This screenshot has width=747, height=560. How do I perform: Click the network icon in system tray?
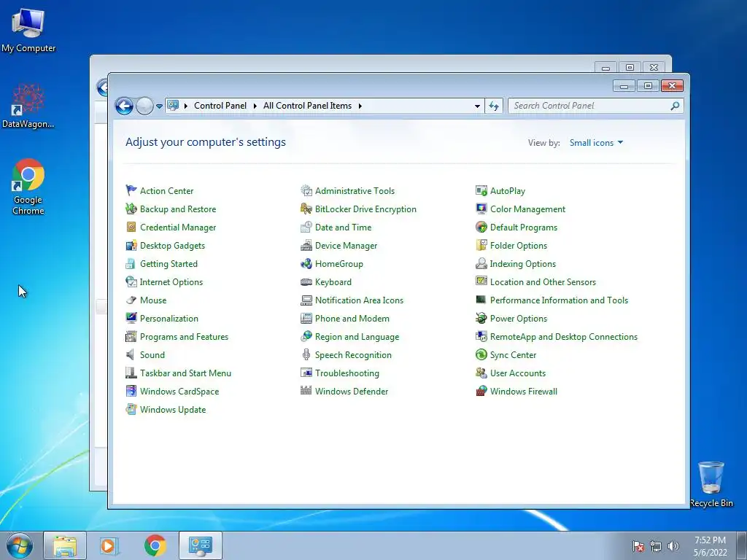click(x=656, y=546)
